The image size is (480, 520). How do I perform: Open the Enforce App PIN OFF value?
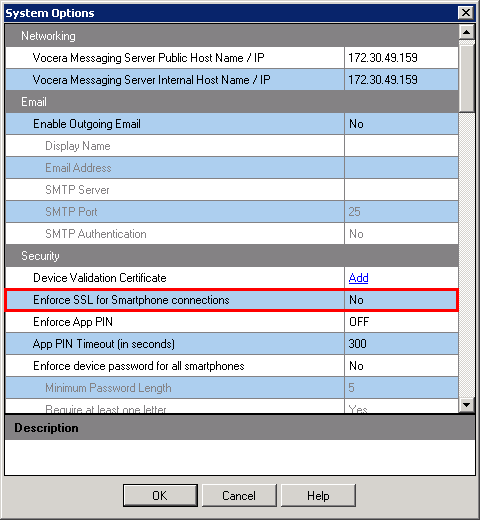(x=401, y=322)
